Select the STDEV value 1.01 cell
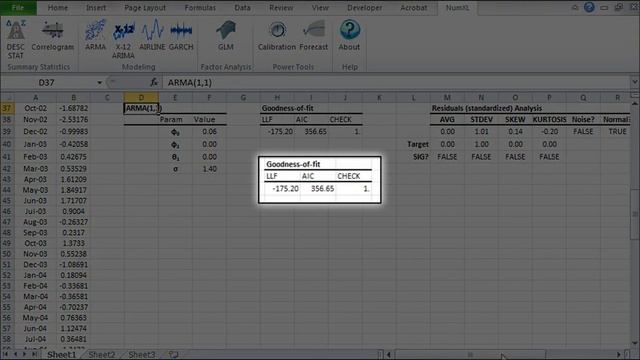Viewport: 640px width, 360px height. [x=481, y=131]
